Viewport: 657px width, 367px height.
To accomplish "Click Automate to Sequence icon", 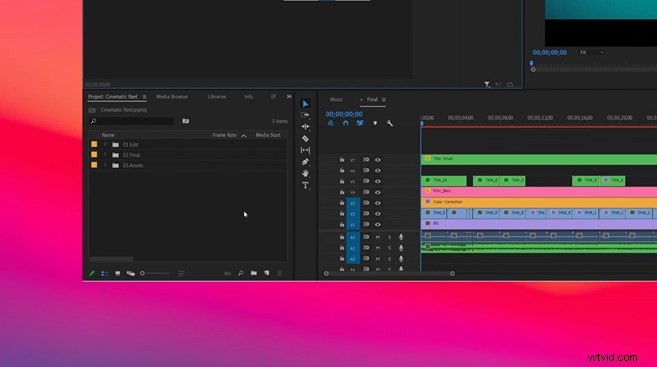I will tap(228, 273).
